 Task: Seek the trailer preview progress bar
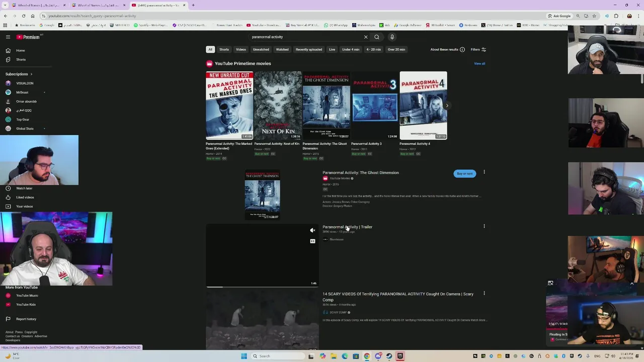point(262,287)
